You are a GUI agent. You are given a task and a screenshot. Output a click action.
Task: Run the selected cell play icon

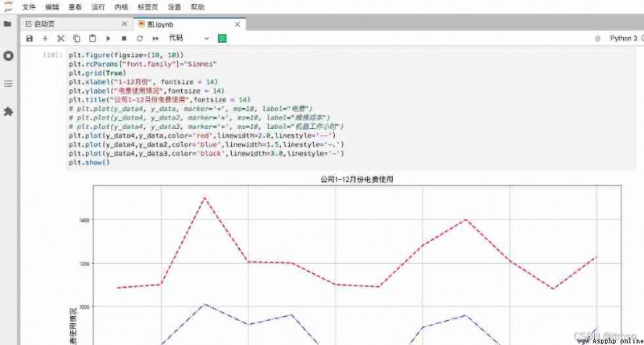(x=108, y=38)
